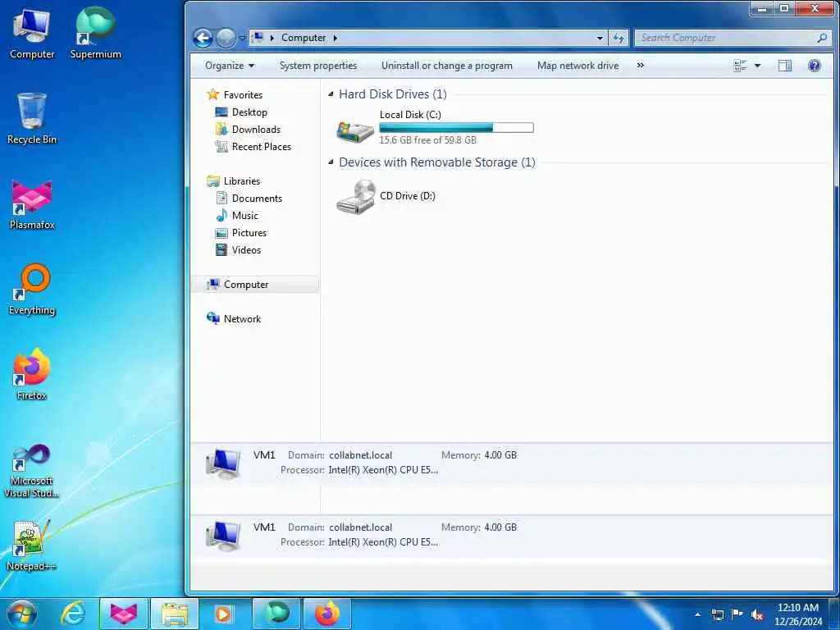Switch to Plasmafox on the taskbar
The image size is (840, 630).
tap(124, 614)
